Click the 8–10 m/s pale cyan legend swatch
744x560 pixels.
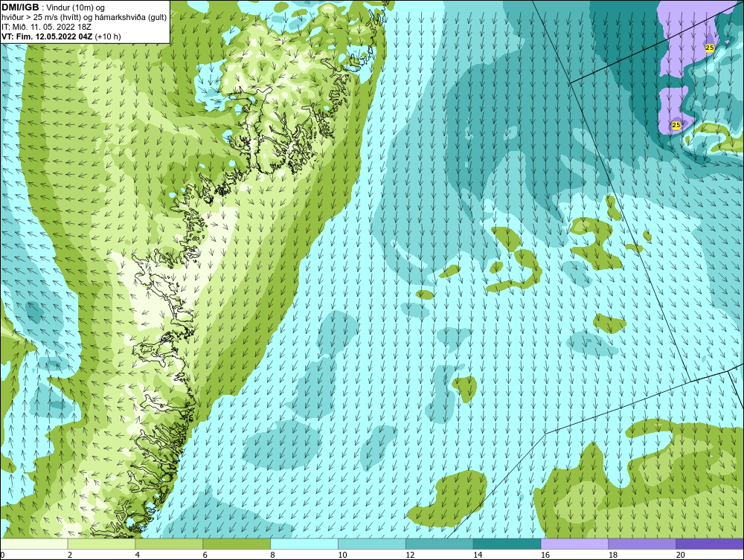[304, 544]
